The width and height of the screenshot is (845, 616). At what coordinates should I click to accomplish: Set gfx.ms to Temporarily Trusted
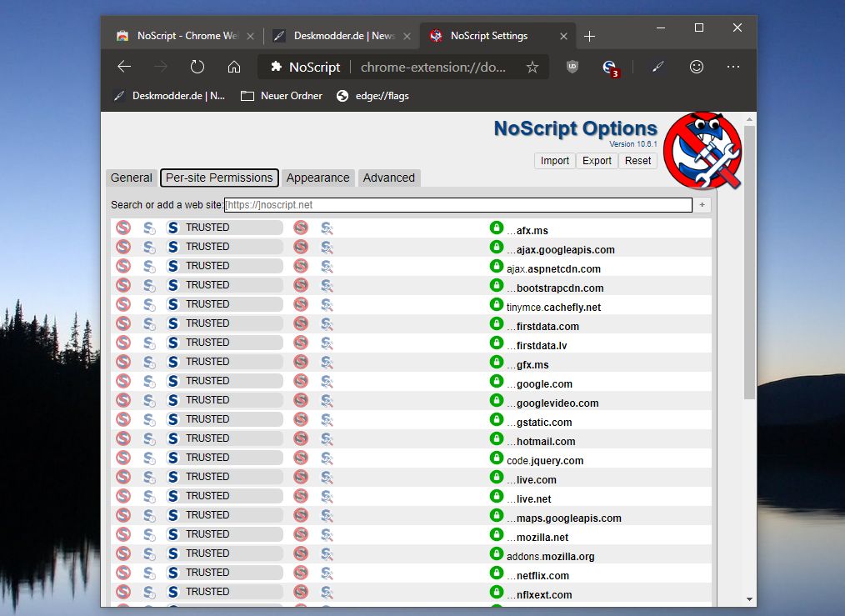click(x=149, y=362)
